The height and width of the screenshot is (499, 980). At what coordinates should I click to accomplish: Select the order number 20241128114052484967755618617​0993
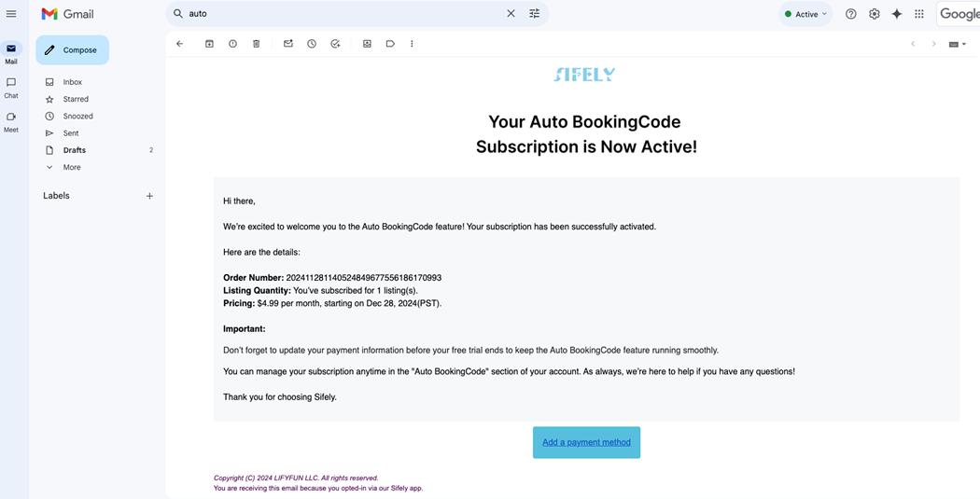(x=364, y=278)
